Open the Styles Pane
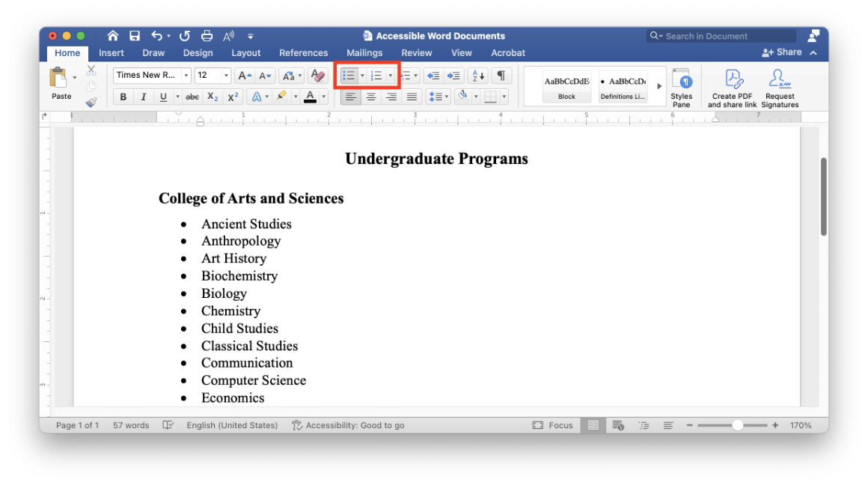868x485 pixels. click(682, 85)
